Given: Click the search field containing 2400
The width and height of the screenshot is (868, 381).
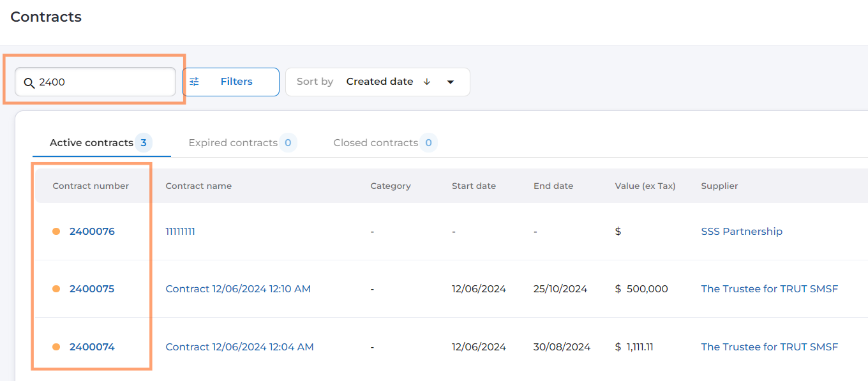Looking at the screenshot, I should pos(102,82).
